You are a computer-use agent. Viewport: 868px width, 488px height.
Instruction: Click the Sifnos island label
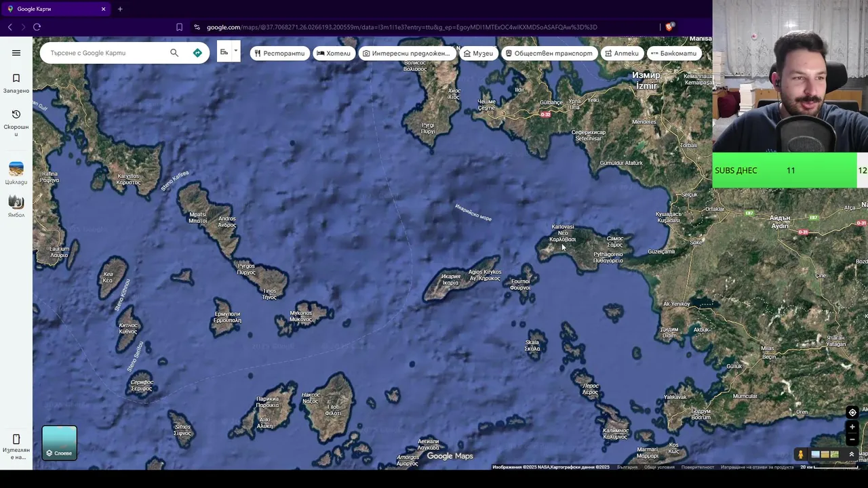[x=183, y=430]
